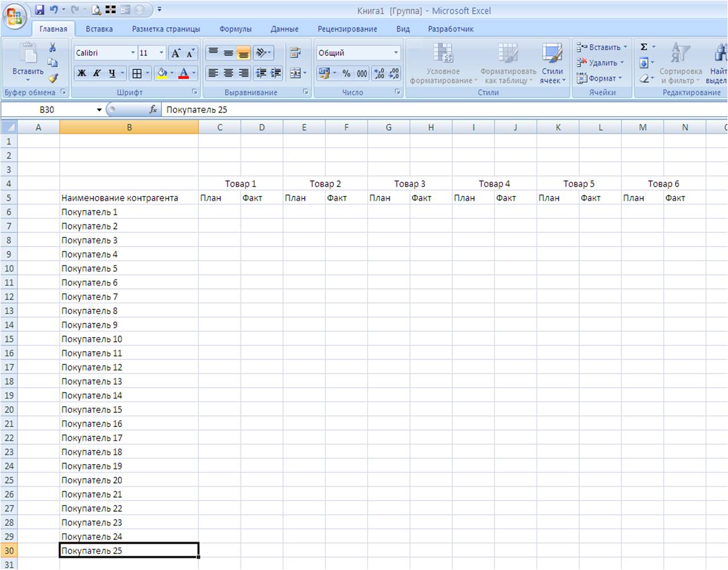This screenshot has height=570, width=728.
Task: Switch to the Формулы ribbon tab
Action: point(235,29)
